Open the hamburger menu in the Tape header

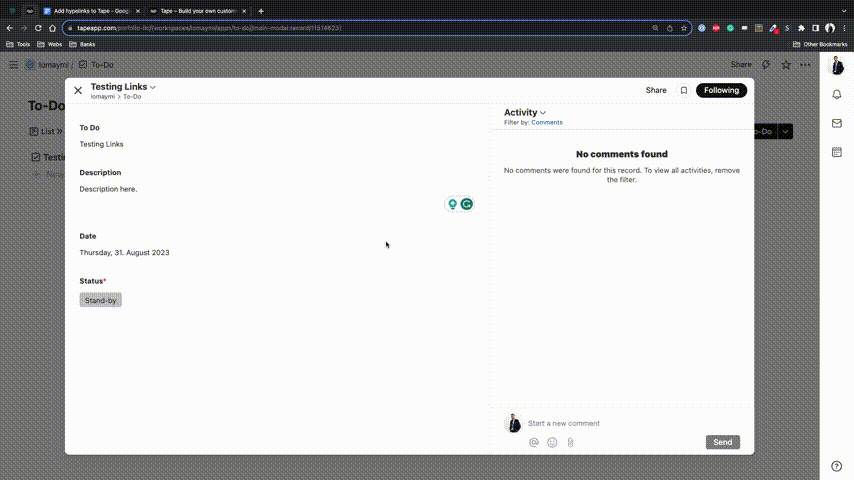pos(13,65)
